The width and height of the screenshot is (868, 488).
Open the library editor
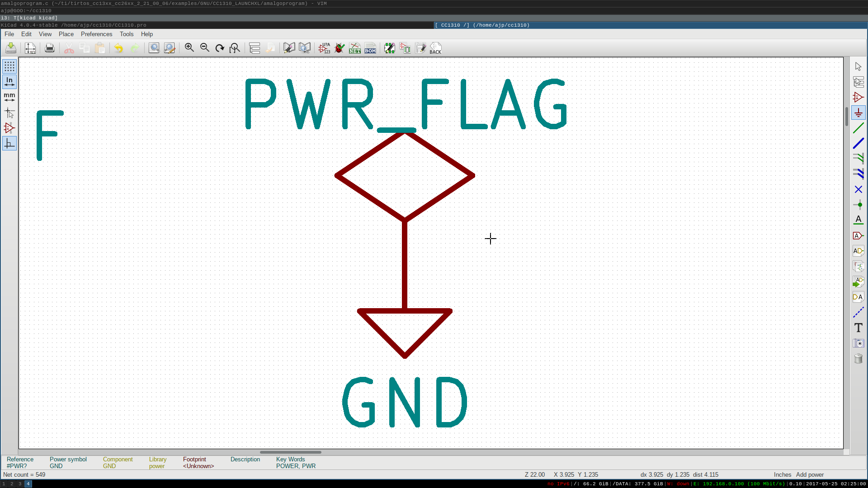[x=289, y=48]
